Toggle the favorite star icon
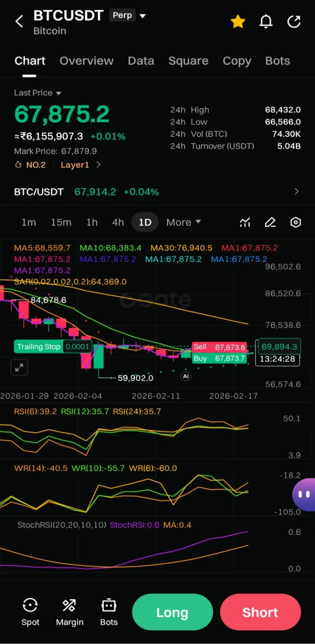 tap(238, 21)
